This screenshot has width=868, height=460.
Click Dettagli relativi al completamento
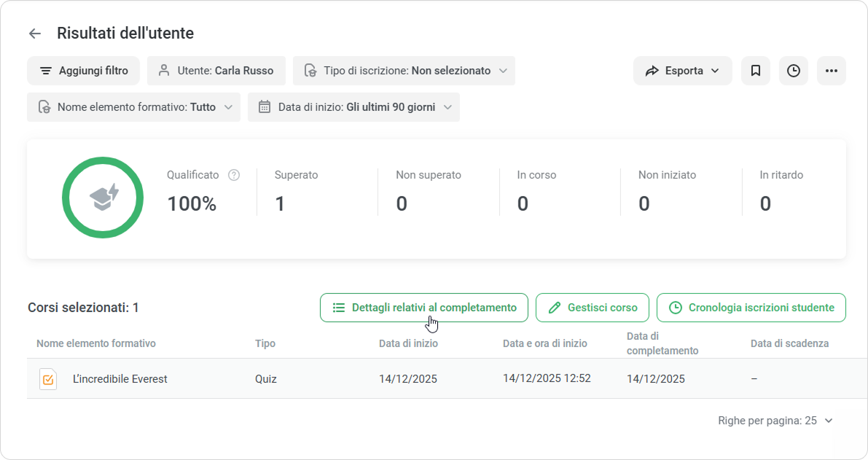(423, 308)
